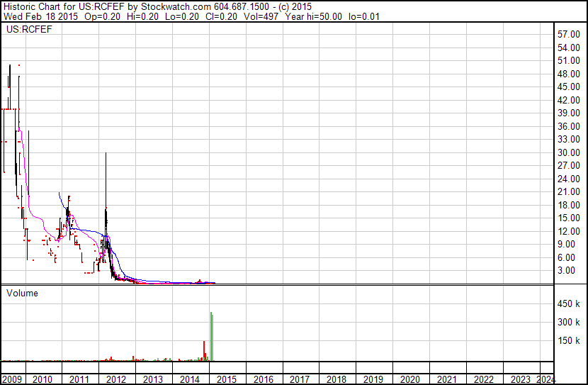Screen dimensions: 588x385
Task: Click the Volume panel label
Action: (x=22, y=293)
